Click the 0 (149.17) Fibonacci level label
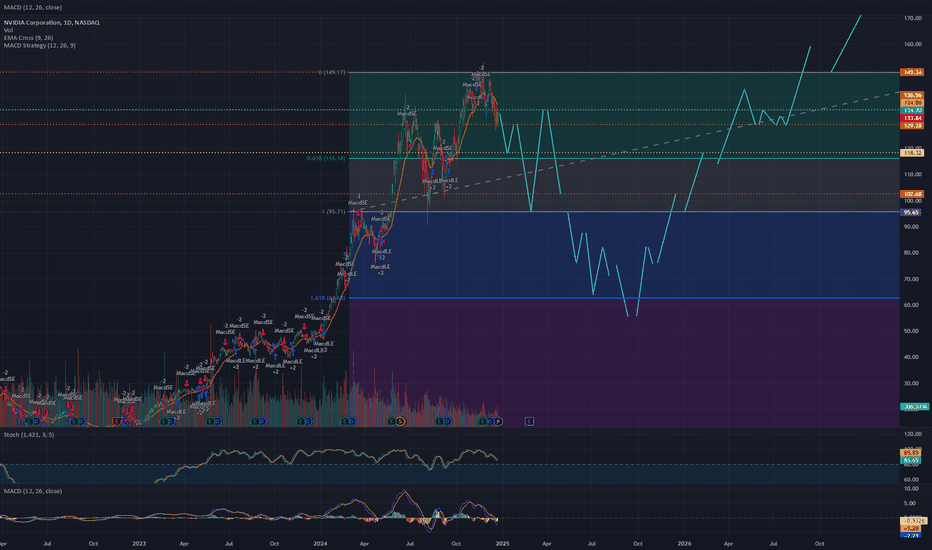Viewport: 932px width, 550px height. coord(332,73)
